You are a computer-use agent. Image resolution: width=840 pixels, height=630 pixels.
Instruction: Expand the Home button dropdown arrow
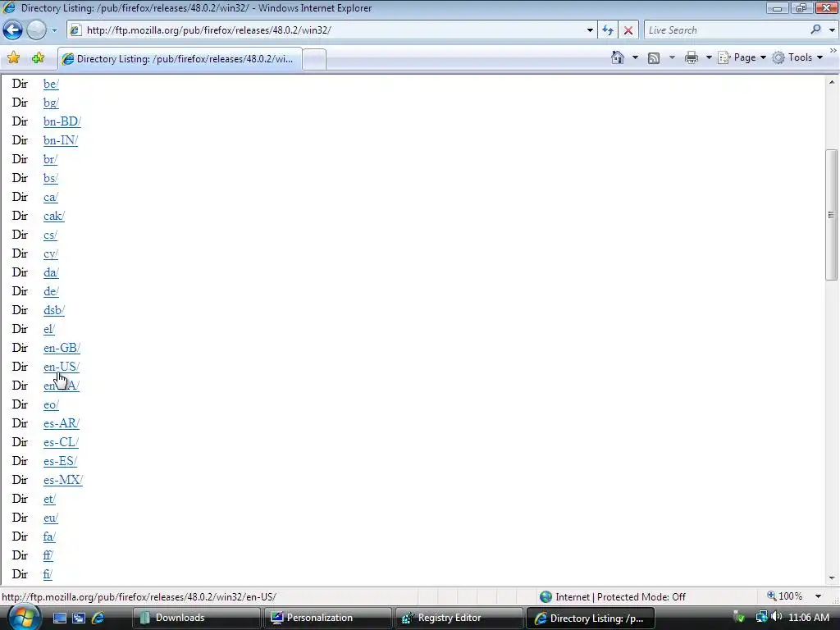pyautogui.click(x=636, y=57)
